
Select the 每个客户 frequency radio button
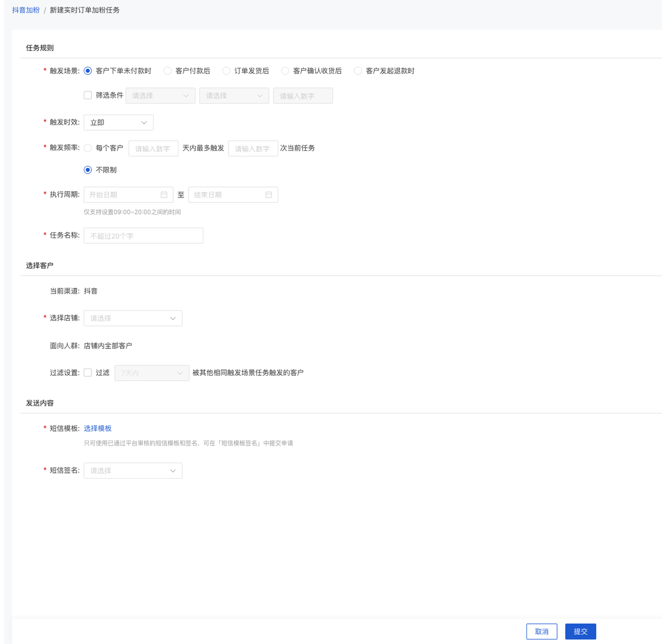point(88,148)
